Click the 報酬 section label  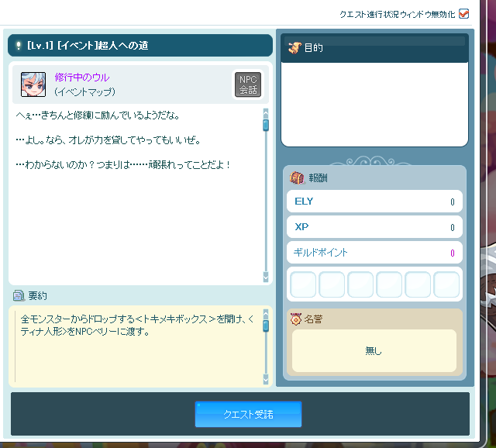319,177
